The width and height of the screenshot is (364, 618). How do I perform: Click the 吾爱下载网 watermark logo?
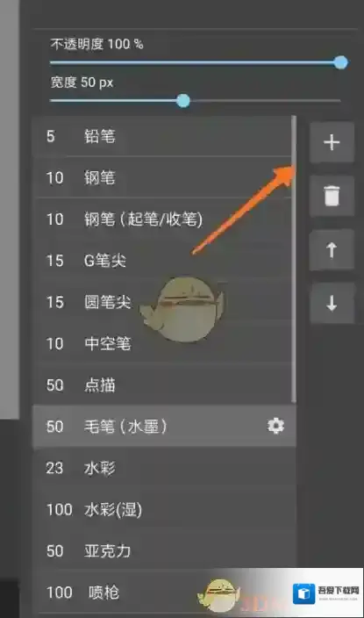coord(325,593)
